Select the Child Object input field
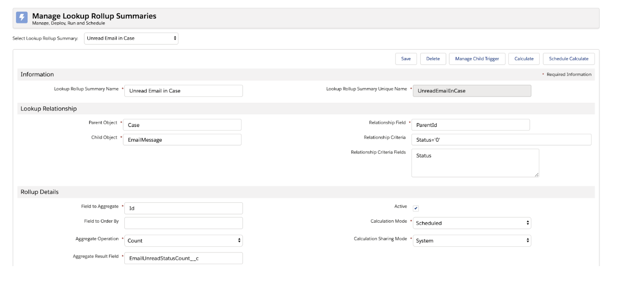The image size is (644, 286). click(182, 140)
